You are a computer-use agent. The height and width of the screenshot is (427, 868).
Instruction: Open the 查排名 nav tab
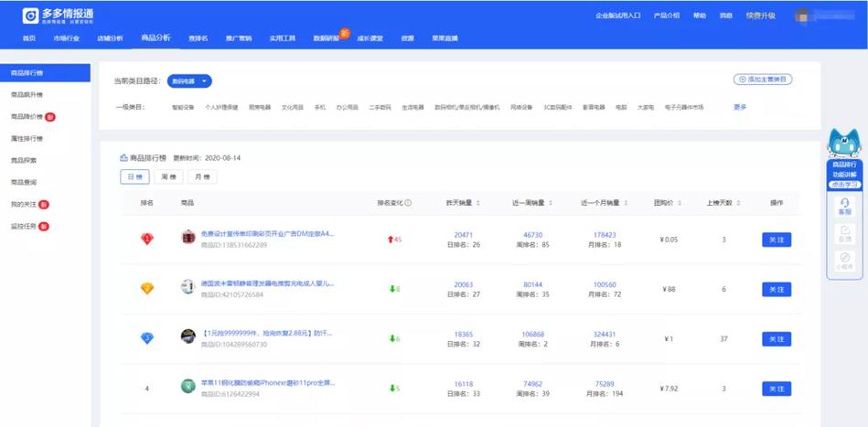click(x=198, y=38)
